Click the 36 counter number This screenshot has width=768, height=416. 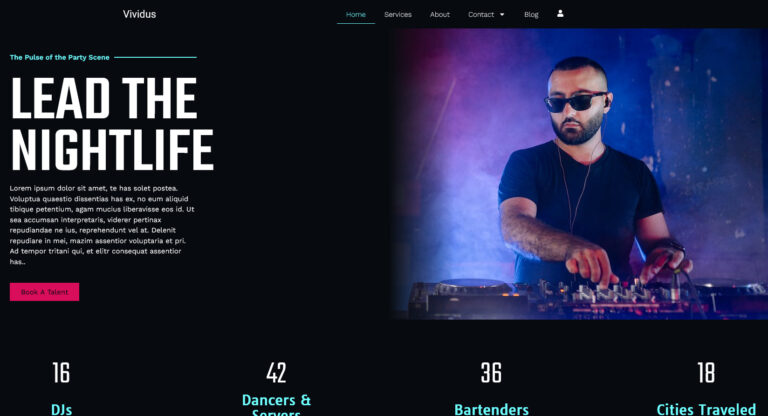[x=491, y=373]
